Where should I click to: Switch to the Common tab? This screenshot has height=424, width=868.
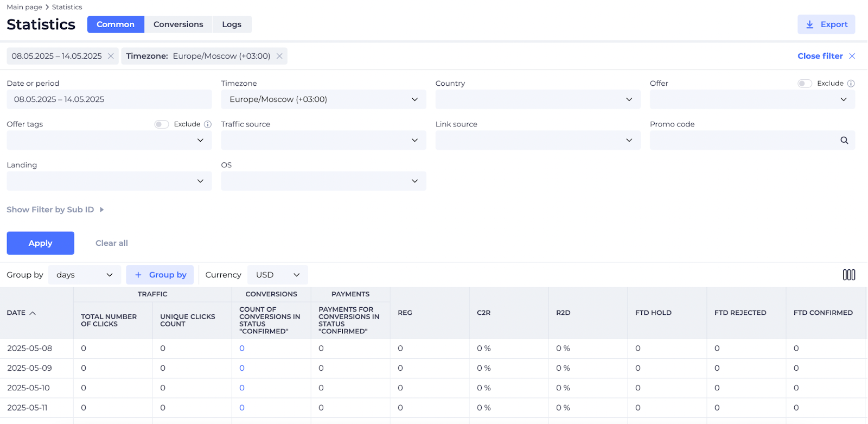pyautogui.click(x=116, y=24)
